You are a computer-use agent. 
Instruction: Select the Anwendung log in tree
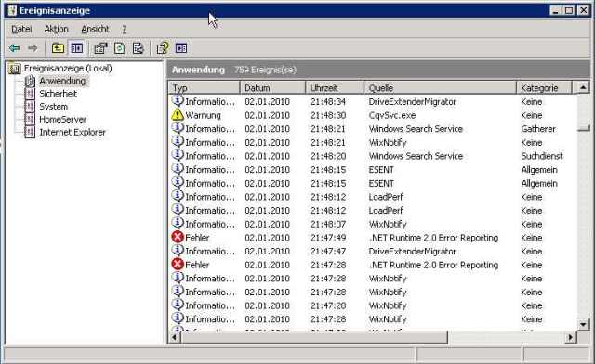click(x=62, y=81)
